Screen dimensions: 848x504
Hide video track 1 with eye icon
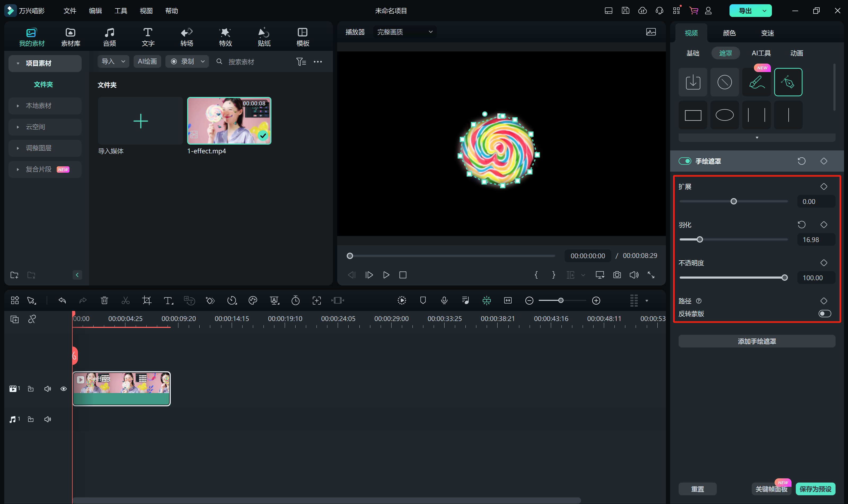(64, 389)
